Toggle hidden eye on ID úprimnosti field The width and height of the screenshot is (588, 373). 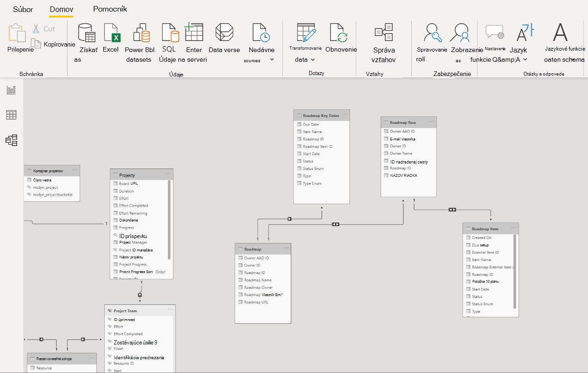coord(110,319)
